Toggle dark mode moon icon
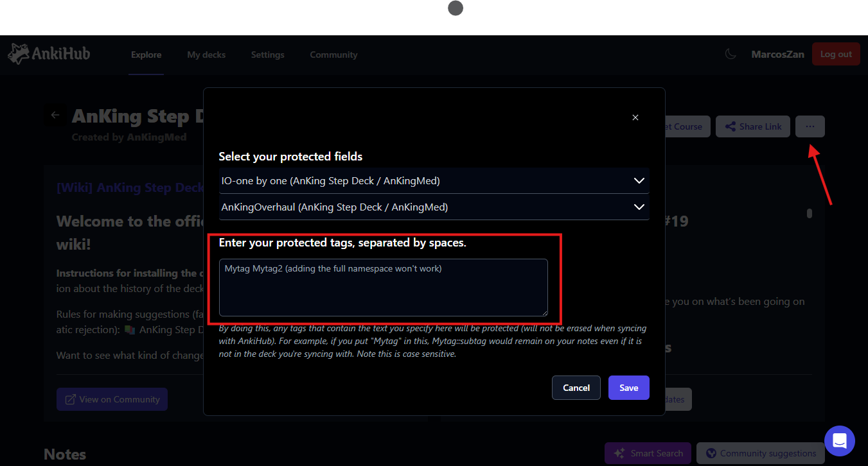 (731, 55)
